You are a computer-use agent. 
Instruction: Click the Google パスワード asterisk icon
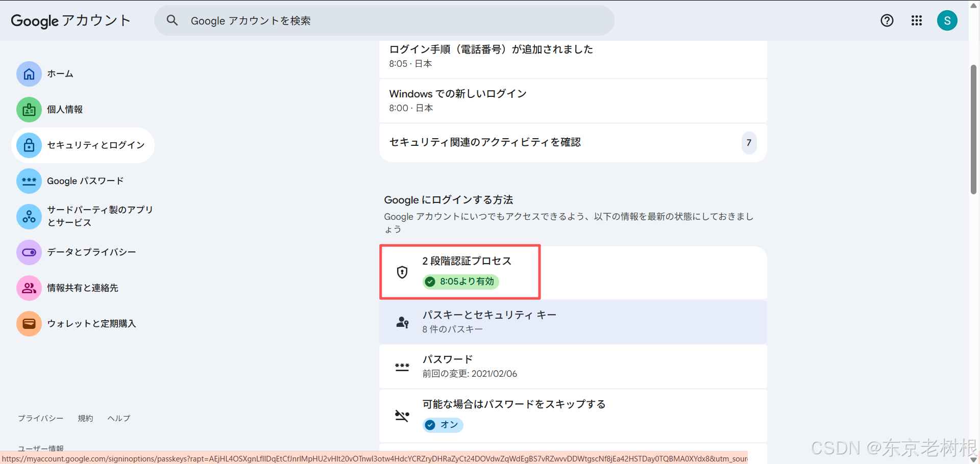pyautogui.click(x=29, y=181)
